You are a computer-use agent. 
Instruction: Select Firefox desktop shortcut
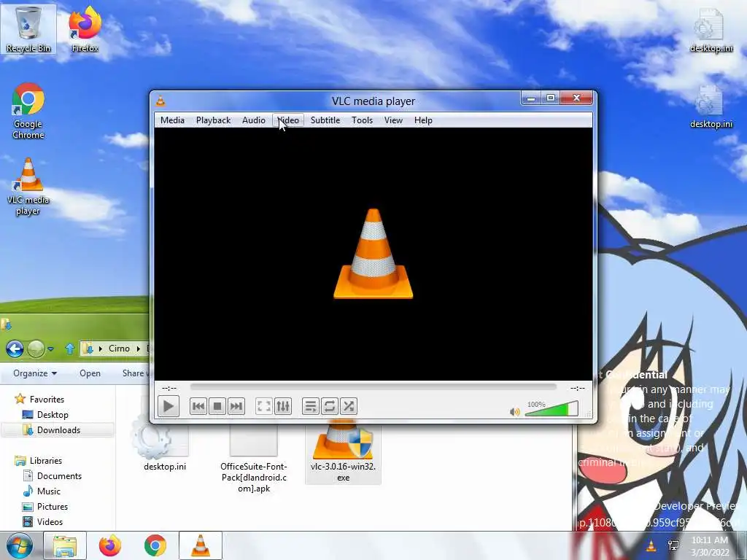click(85, 30)
